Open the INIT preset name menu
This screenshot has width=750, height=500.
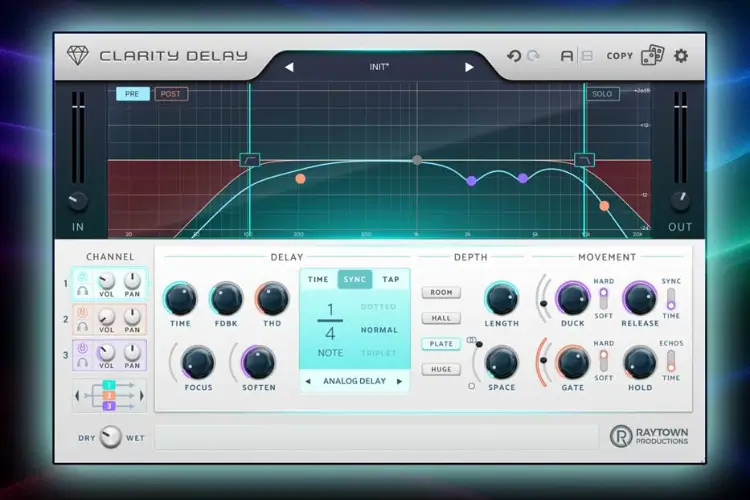[x=379, y=67]
